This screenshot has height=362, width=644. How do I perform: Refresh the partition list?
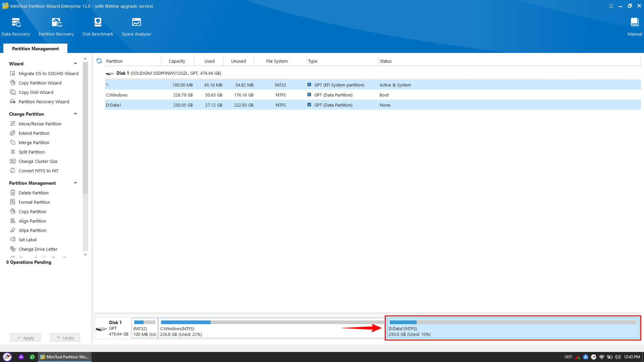click(x=99, y=61)
